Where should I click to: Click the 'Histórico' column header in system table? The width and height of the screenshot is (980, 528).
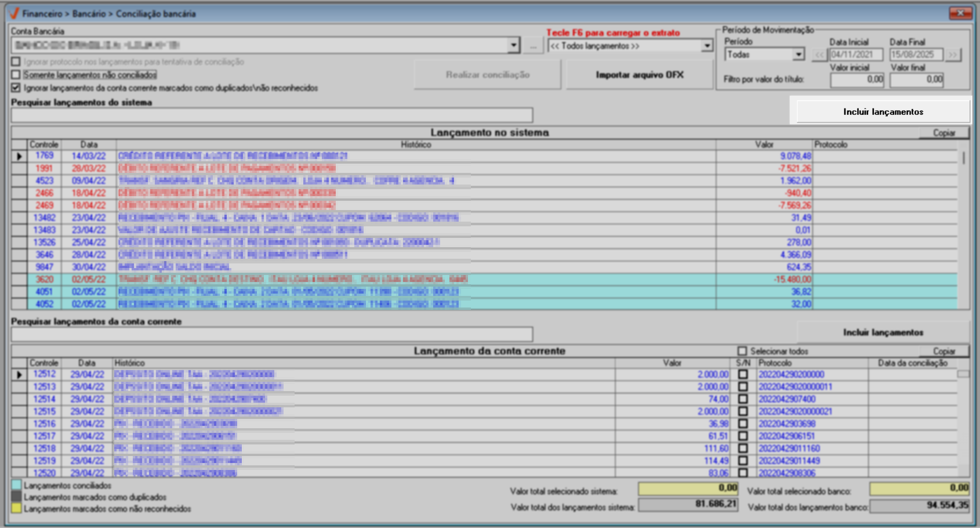tap(416, 144)
